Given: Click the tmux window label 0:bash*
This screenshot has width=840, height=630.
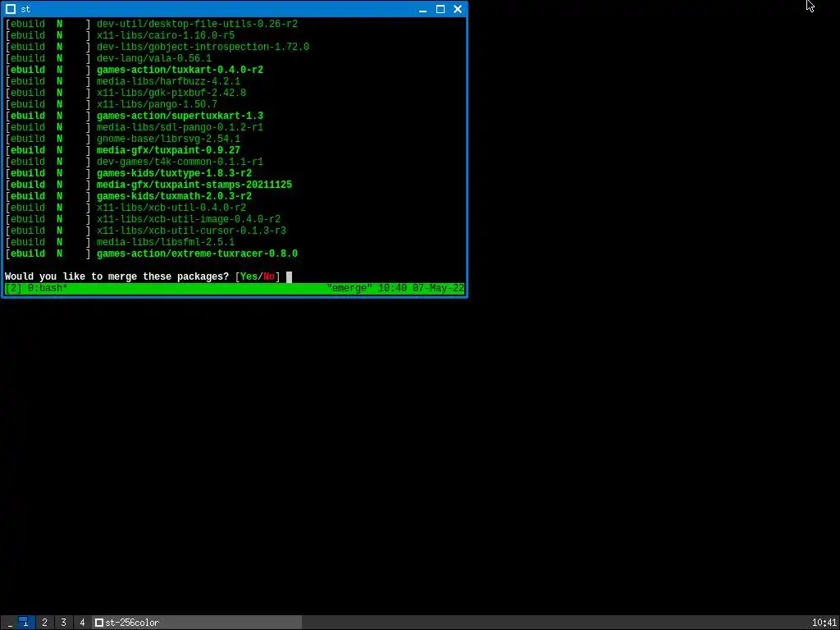Looking at the screenshot, I should [48, 288].
